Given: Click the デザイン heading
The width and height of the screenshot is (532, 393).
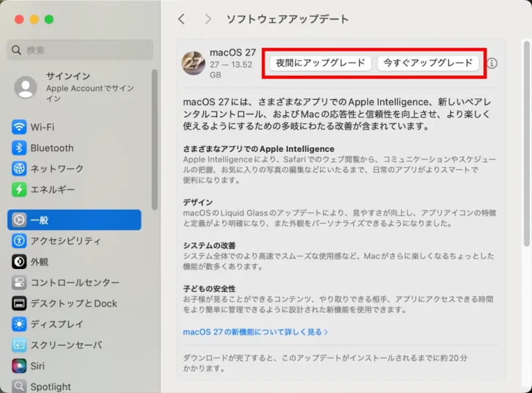Looking at the screenshot, I should [198, 202].
